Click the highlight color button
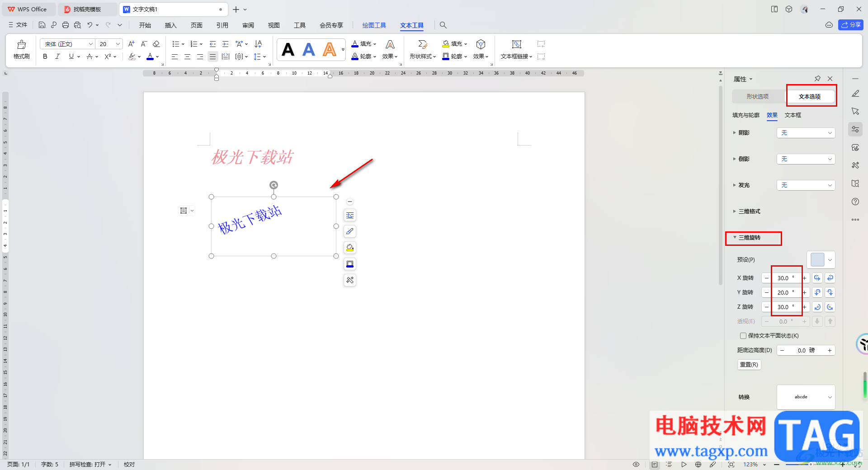The width and height of the screenshot is (868, 470). pos(132,56)
